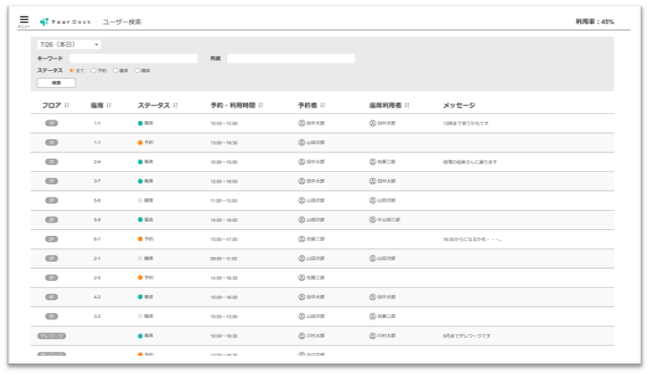This screenshot has width=650, height=375.
Task: Select the 全て status radio button
Action: [x=72, y=71]
